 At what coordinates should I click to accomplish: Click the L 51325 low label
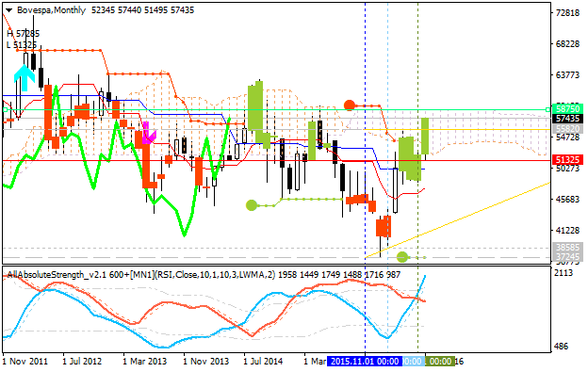[22, 45]
